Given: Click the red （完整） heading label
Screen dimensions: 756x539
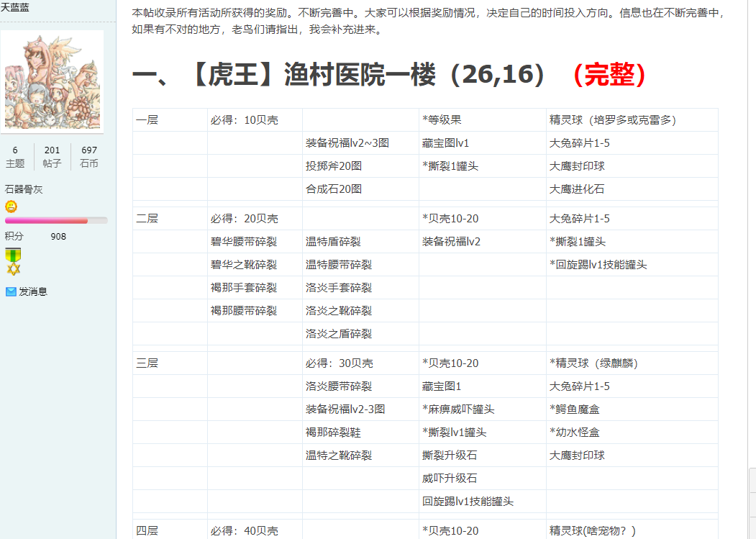Looking at the screenshot, I should click(x=609, y=73).
